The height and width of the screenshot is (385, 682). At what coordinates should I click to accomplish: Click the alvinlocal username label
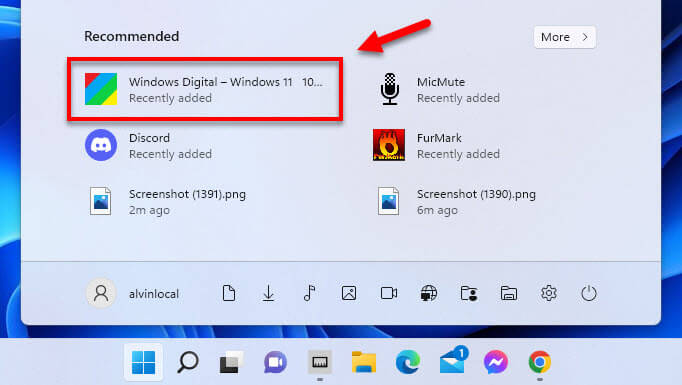point(154,294)
